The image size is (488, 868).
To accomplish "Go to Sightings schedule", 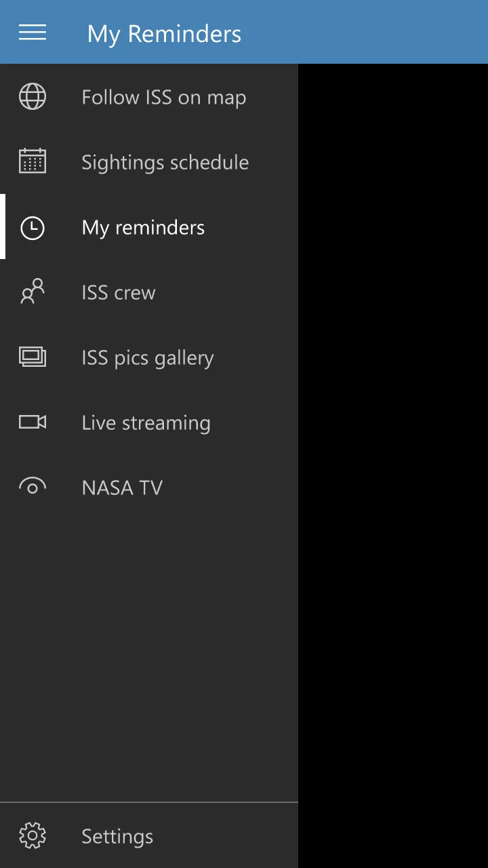I will (149, 162).
